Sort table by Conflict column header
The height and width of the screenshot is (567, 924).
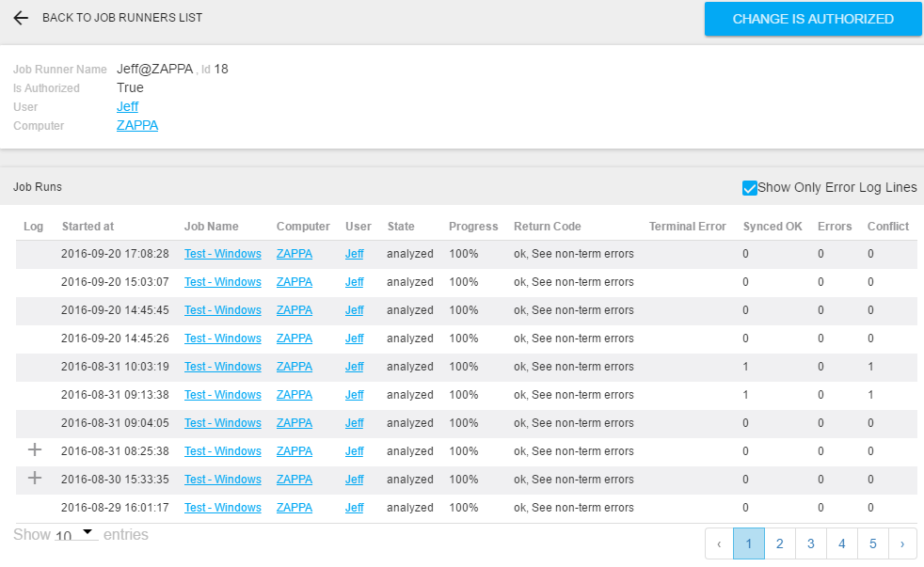[887, 227]
